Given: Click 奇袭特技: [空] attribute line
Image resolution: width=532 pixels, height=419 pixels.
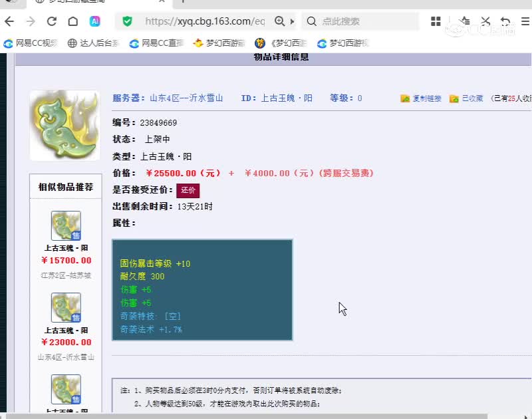Looking at the screenshot, I should pyautogui.click(x=151, y=316).
